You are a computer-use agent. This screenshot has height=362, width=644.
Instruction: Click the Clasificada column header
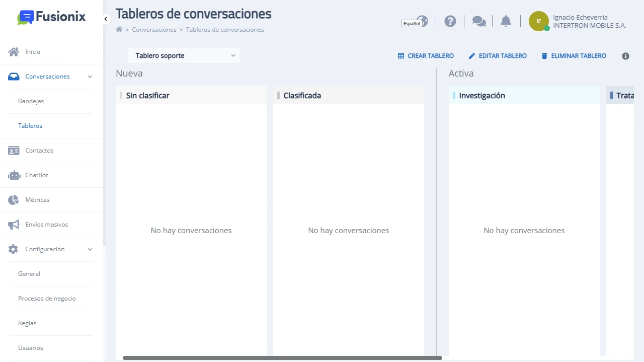[x=349, y=96]
